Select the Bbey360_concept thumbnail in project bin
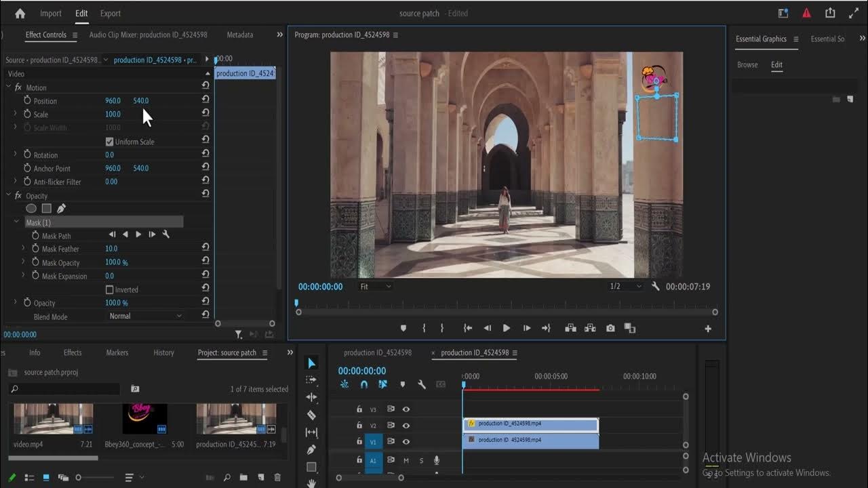 (144, 418)
